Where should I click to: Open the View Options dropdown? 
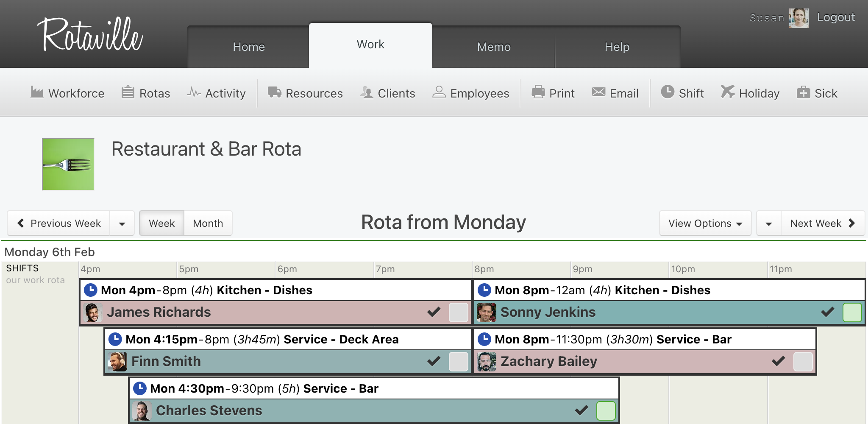click(x=705, y=223)
